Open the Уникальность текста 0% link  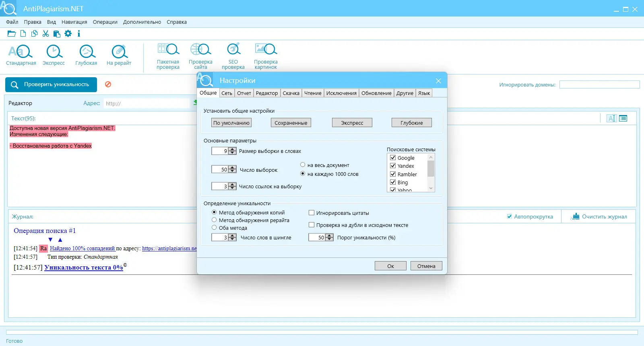tap(84, 268)
